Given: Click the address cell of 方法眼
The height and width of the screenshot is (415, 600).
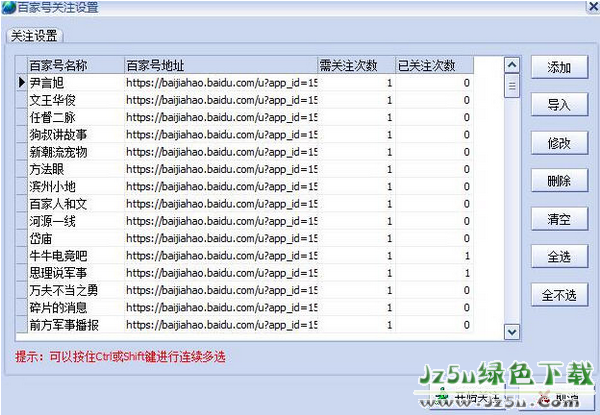Looking at the screenshot, I should coord(221,169).
